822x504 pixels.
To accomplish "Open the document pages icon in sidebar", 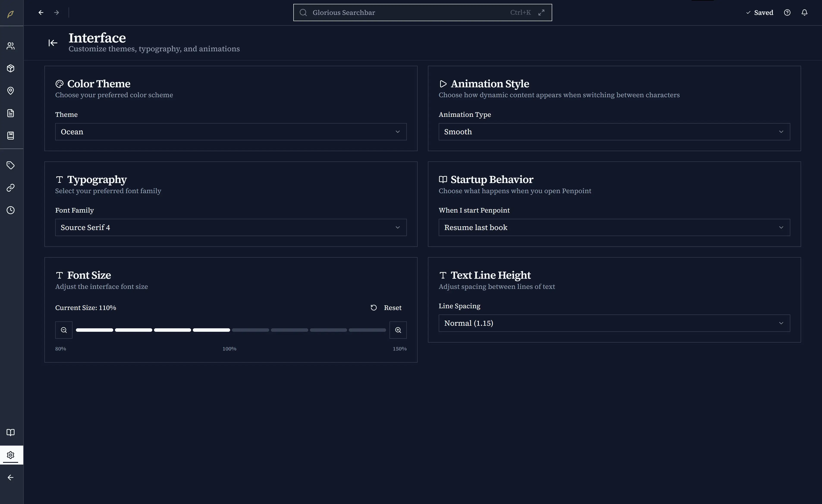I will (10, 113).
